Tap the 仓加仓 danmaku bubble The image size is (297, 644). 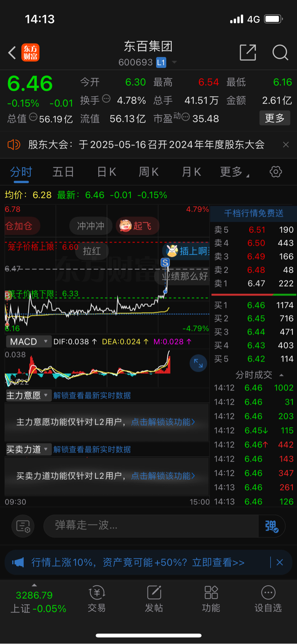point(22,226)
